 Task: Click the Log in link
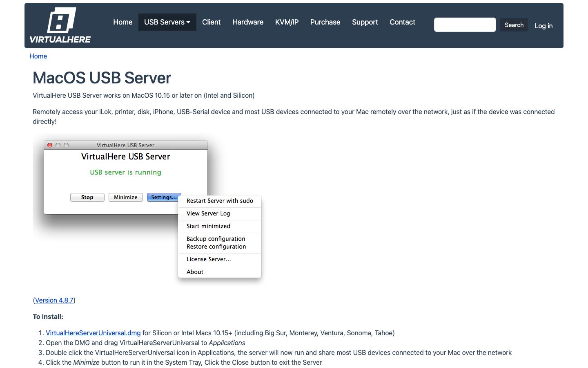coord(543,26)
